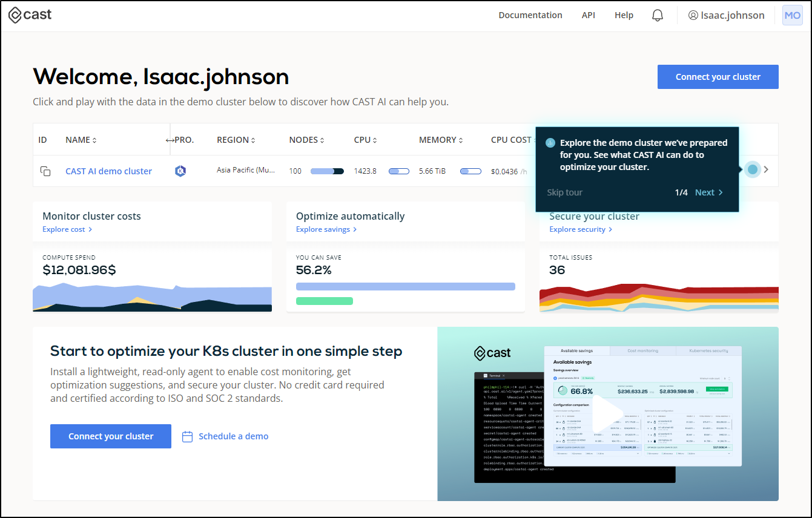Viewport: 812px width, 518px height.
Task: Click the 56.2% savings value
Action: click(314, 270)
